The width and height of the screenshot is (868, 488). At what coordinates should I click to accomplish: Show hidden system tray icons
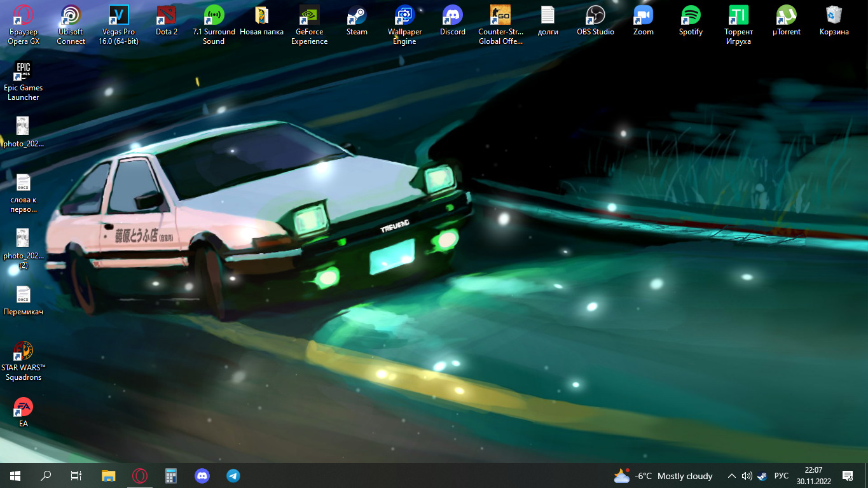pyautogui.click(x=731, y=476)
